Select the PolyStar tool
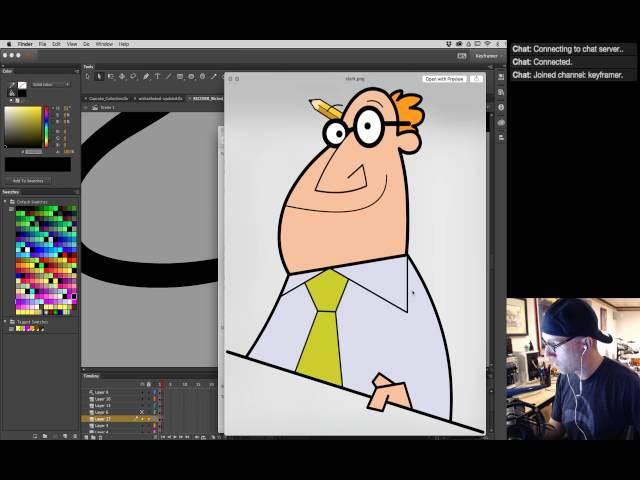The height and width of the screenshot is (480, 640). click(202, 76)
